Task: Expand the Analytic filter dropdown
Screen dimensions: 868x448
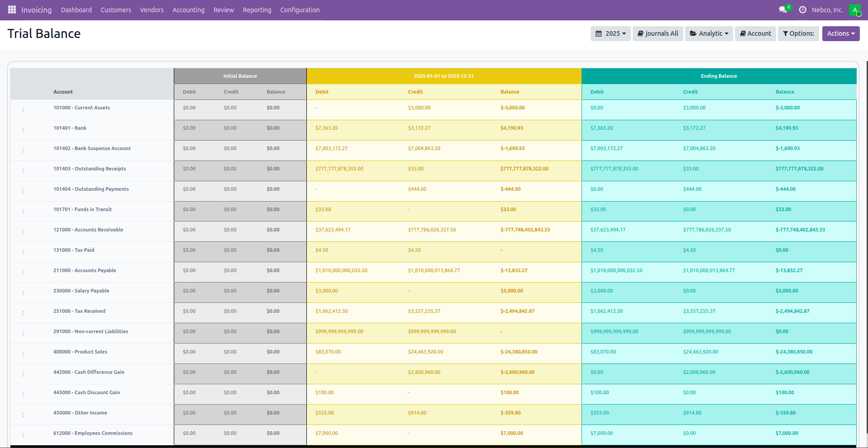Action: click(709, 33)
